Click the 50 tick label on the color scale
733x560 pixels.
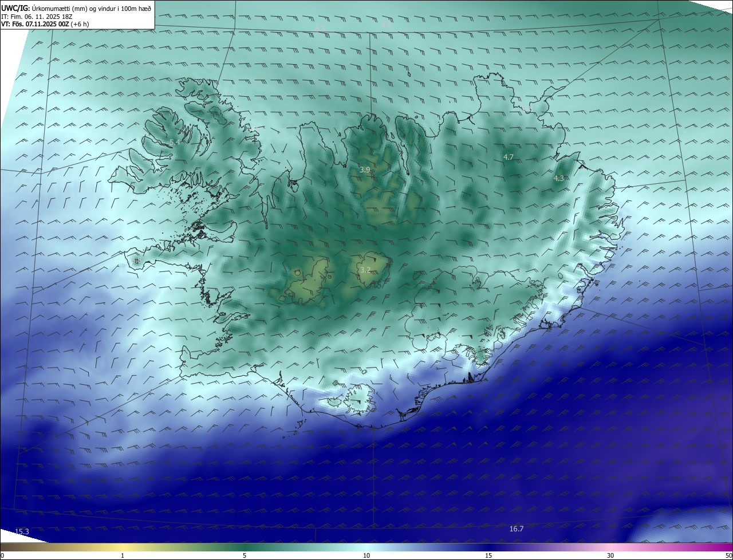728,555
